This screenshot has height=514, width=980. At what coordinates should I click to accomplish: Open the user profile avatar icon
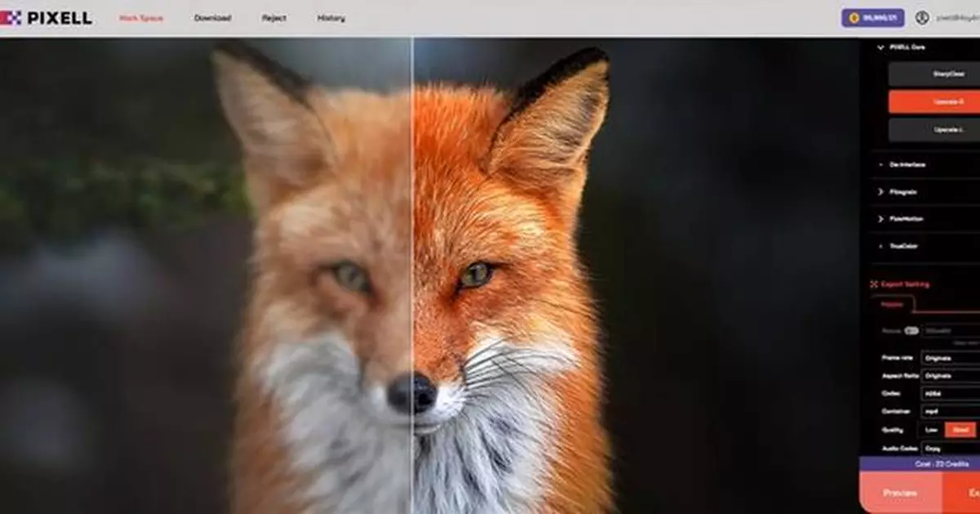click(922, 17)
